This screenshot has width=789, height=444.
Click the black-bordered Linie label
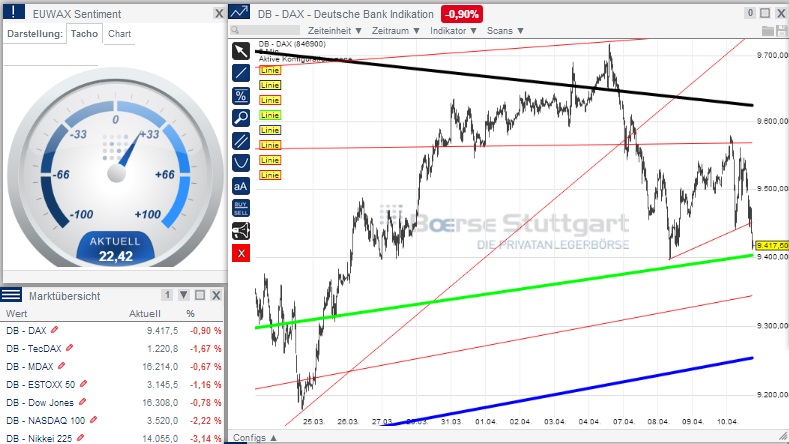(x=270, y=85)
